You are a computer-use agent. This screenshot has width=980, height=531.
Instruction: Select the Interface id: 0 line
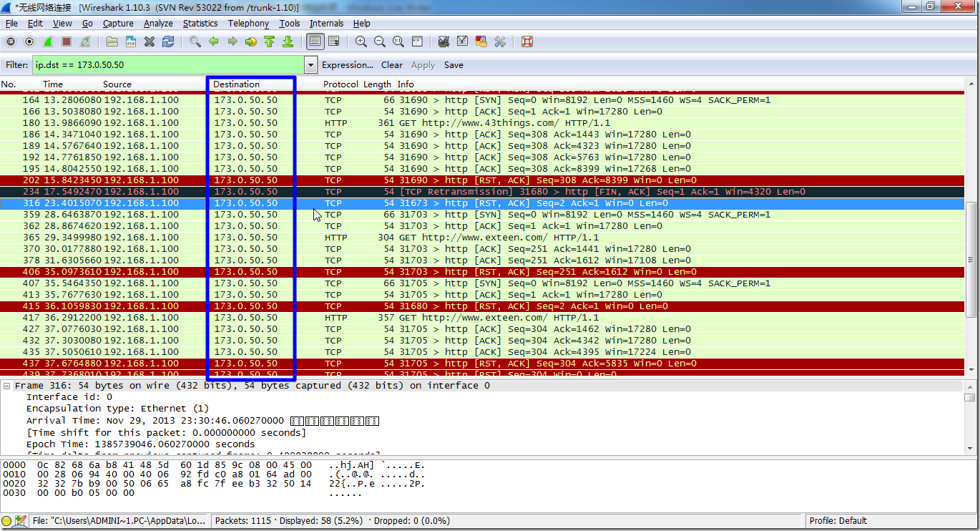(x=69, y=397)
